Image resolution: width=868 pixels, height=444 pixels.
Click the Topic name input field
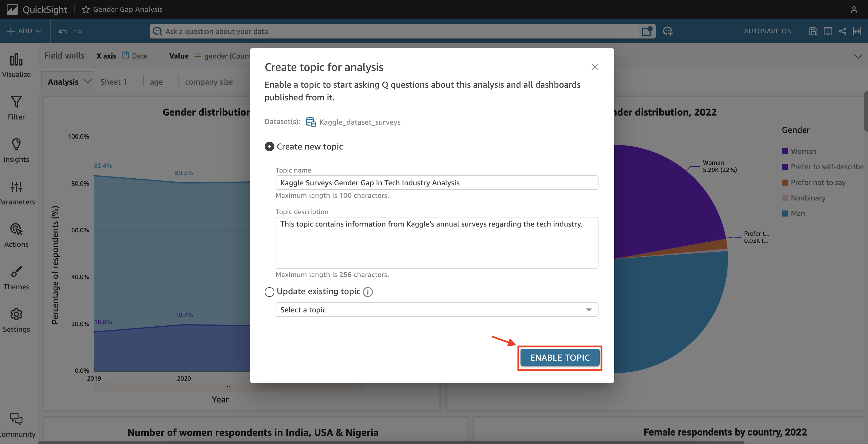[437, 183]
